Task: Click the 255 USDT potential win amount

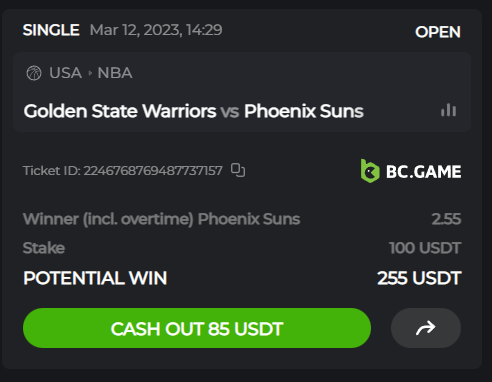Action: point(419,278)
